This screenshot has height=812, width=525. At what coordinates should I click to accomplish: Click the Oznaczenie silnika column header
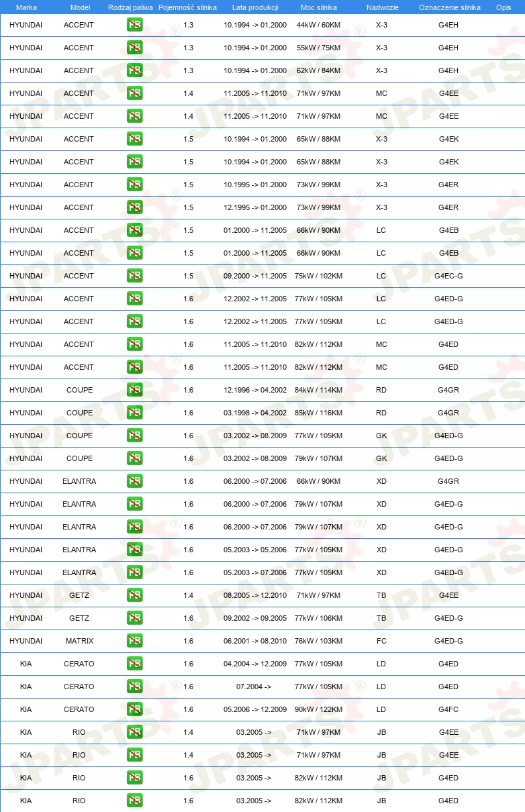449,7
